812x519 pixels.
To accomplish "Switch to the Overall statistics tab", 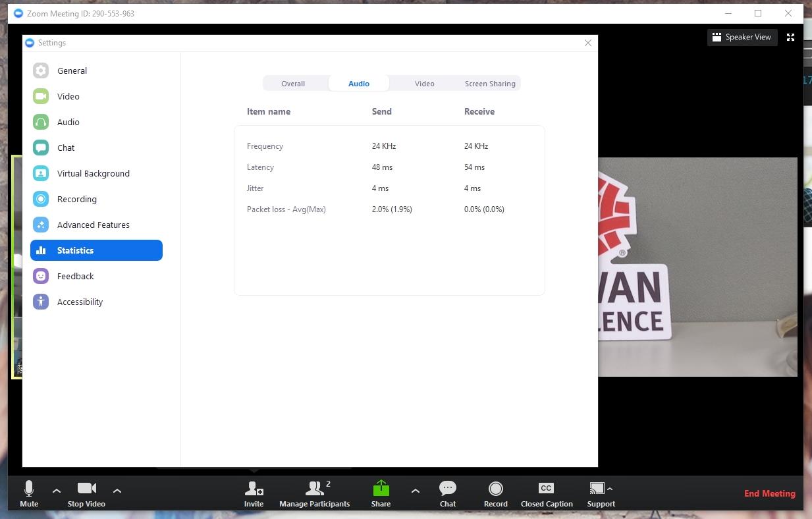I will tap(293, 84).
